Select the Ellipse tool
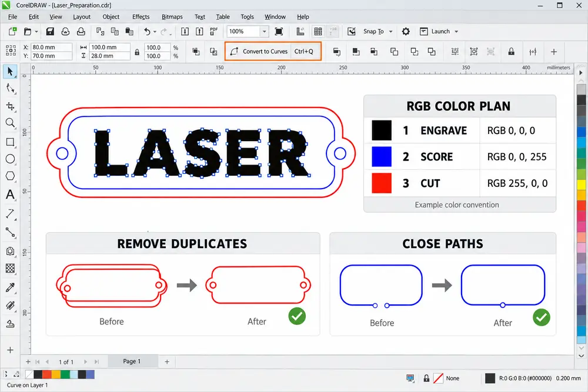The width and height of the screenshot is (588, 392). (x=10, y=159)
